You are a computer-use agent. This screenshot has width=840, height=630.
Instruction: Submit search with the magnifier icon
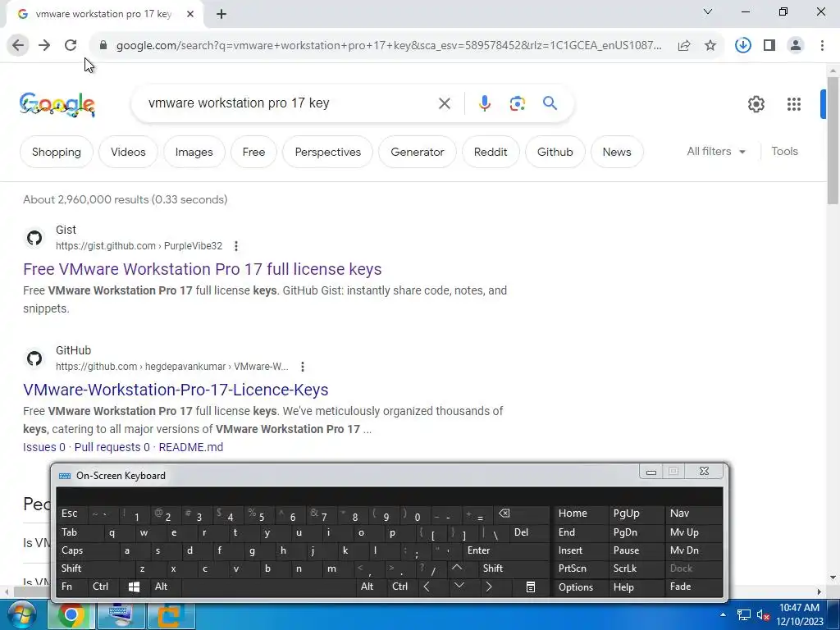click(x=550, y=103)
